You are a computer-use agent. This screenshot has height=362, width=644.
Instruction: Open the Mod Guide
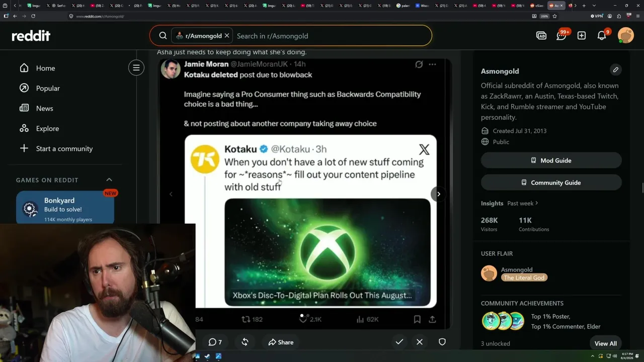pyautogui.click(x=551, y=160)
